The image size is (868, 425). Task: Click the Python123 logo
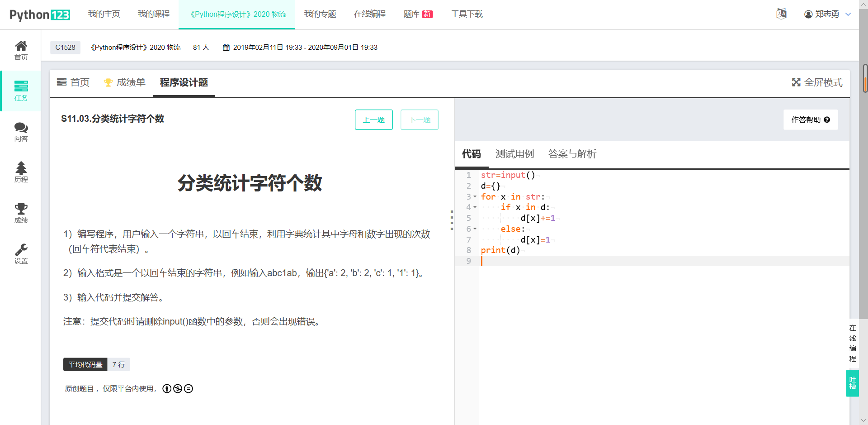[40, 14]
